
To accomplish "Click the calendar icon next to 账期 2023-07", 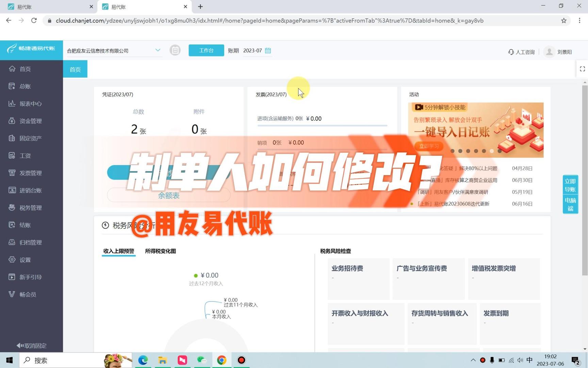I will [268, 50].
